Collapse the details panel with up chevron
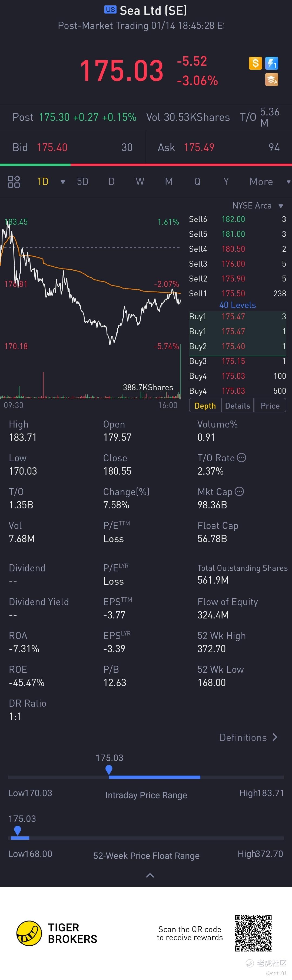The image size is (292, 980). point(150,875)
